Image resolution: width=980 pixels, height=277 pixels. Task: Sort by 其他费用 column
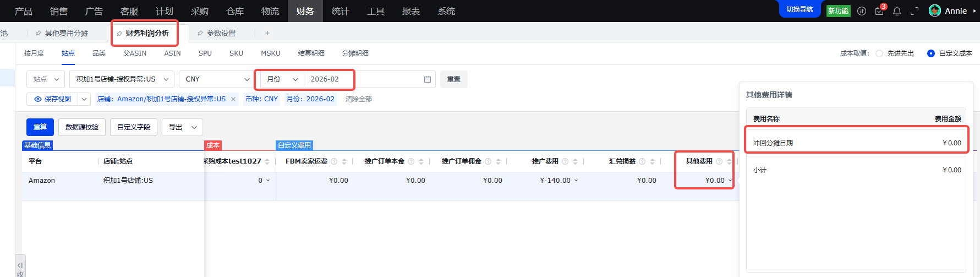(x=729, y=161)
